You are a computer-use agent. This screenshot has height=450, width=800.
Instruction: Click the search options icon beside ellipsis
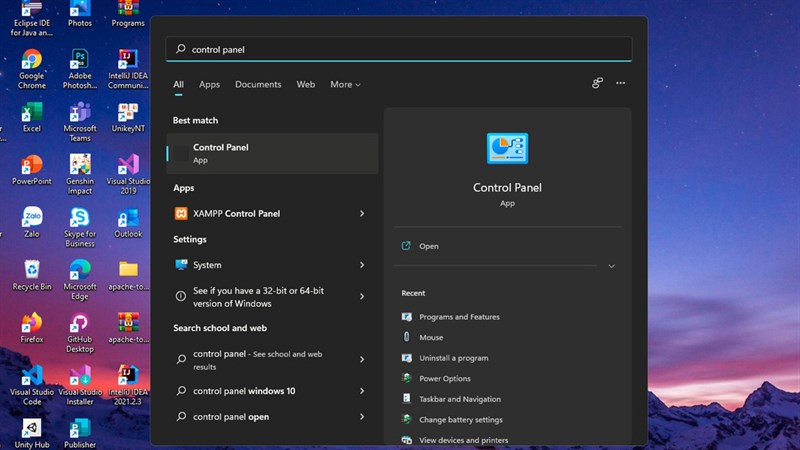[x=597, y=84]
